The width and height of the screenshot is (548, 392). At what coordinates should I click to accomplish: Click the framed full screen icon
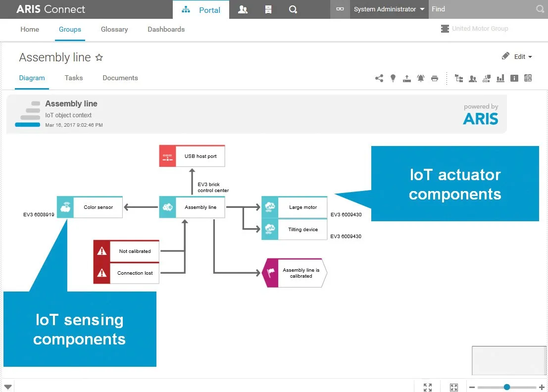454,387
